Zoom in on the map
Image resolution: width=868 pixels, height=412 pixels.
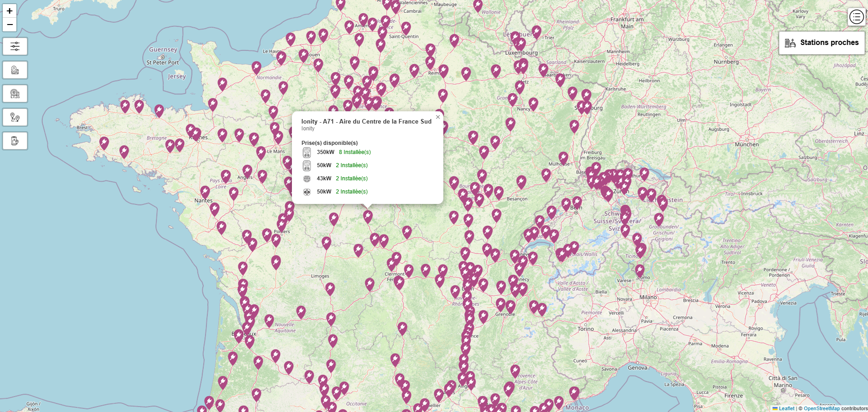10,11
